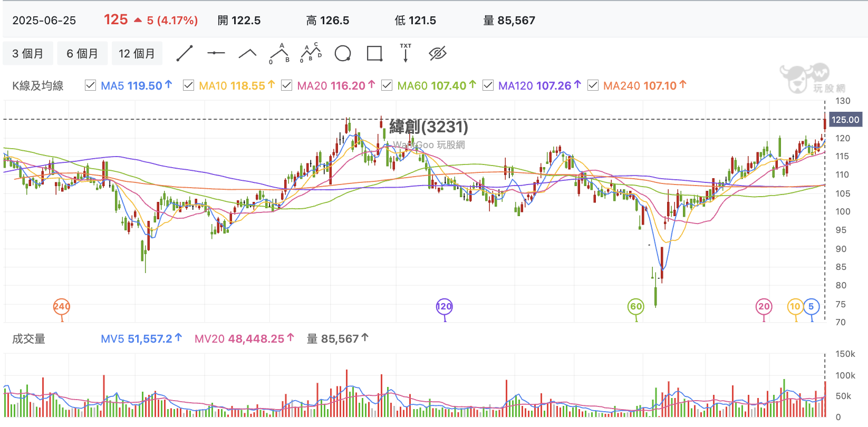Click the purple 120 marker on the timeline
The width and height of the screenshot is (868, 427).
pos(445,307)
